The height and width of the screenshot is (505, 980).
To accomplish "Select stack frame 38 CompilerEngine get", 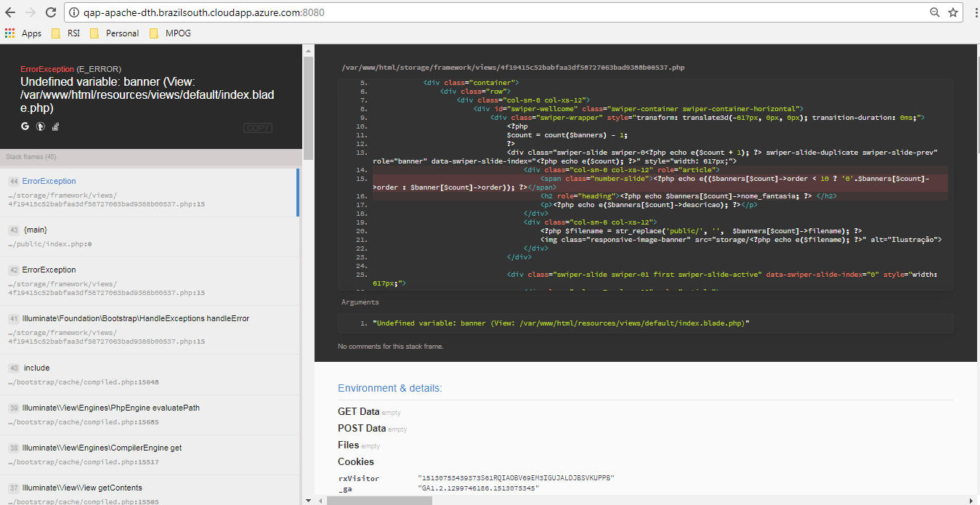I will click(150, 455).
